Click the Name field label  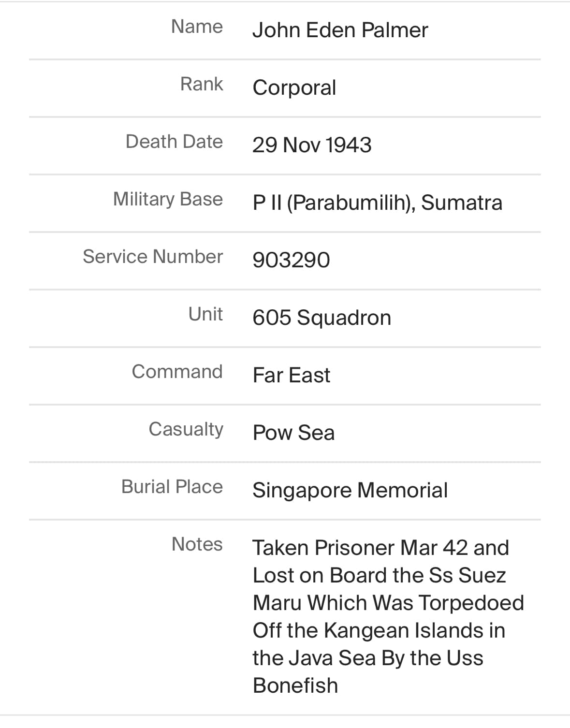click(x=197, y=27)
